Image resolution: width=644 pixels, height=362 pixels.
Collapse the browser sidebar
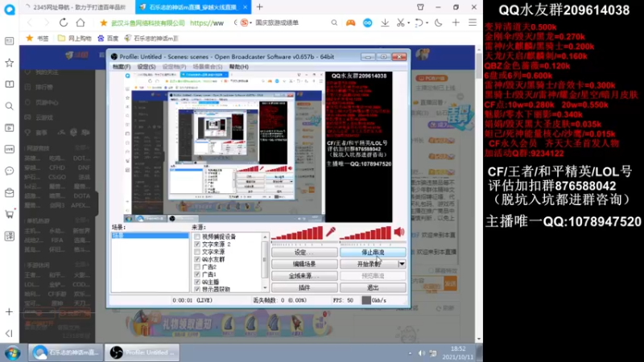[x=9, y=333]
